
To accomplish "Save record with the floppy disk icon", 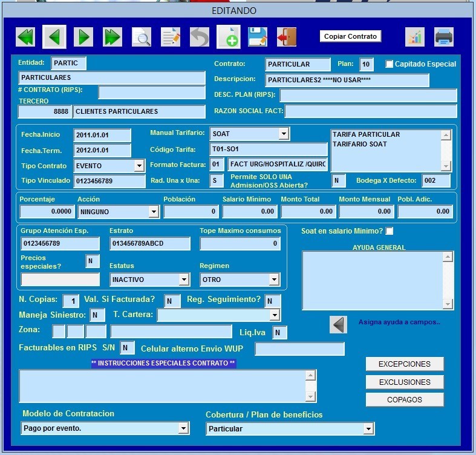I will [x=258, y=37].
